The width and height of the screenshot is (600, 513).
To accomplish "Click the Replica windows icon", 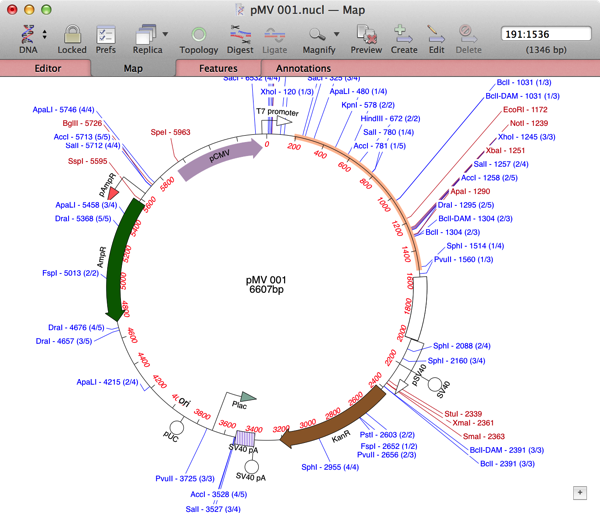I will 145,34.
